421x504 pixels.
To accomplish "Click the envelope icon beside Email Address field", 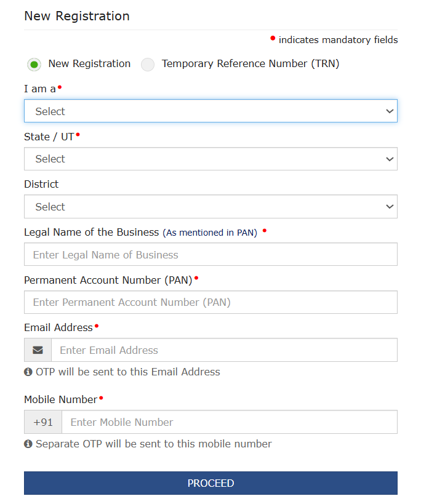I will click(x=38, y=350).
